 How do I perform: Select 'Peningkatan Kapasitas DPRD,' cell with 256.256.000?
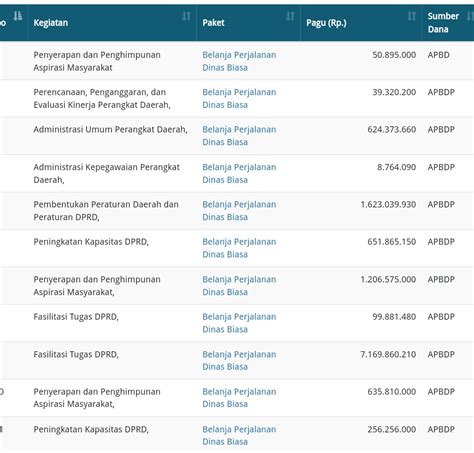pos(112,435)
